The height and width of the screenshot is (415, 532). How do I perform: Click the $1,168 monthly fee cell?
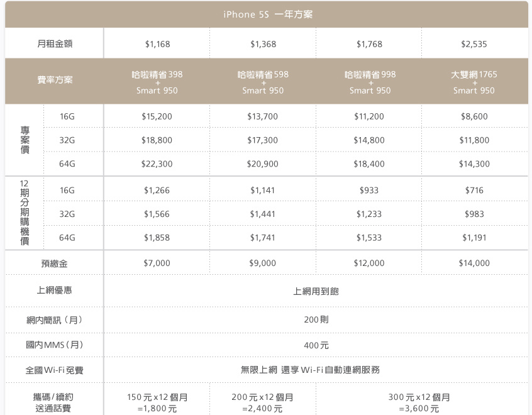(x=157, y=44)
